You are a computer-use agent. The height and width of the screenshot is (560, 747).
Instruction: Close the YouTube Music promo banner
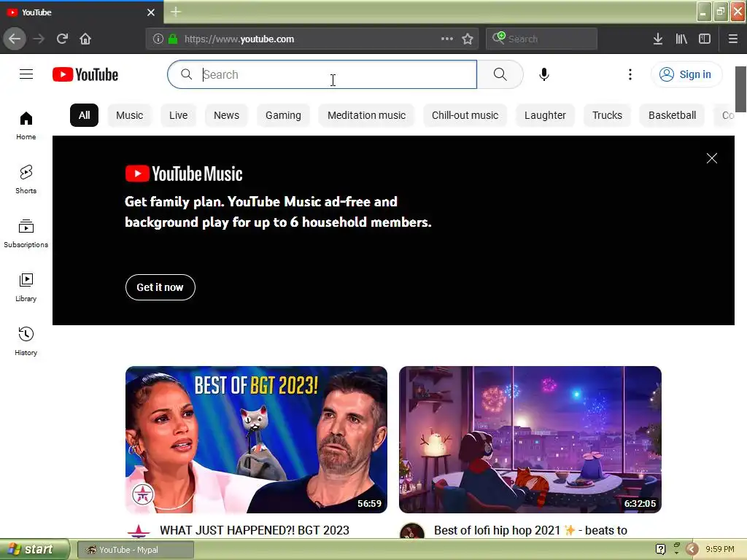712,158
